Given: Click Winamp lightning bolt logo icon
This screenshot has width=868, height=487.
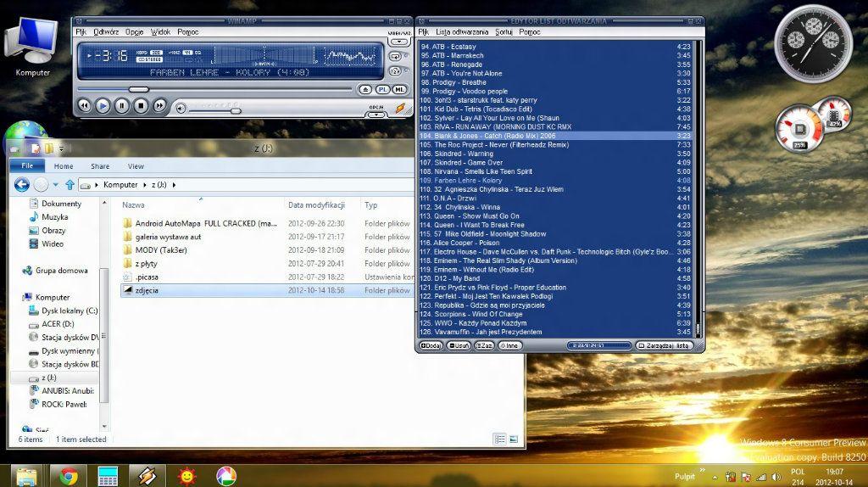Looking at the screenshot, I should pos(400,109).
